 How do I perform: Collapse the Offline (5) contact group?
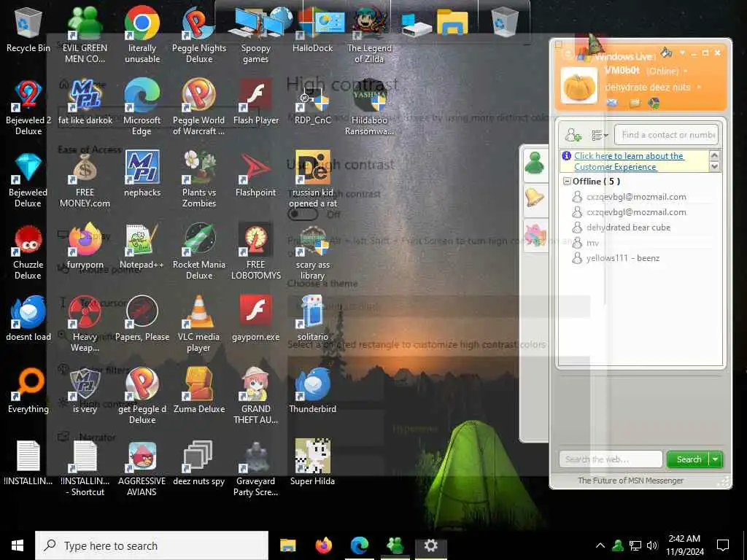[x=567, y=182]
